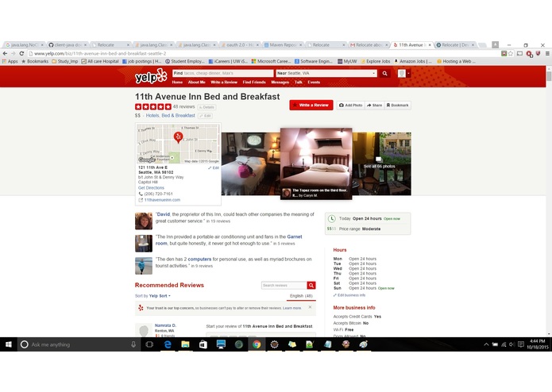Open the Home nav item
Image resolution: width=552 pixels, height=392 pixels.
(177, 83)
